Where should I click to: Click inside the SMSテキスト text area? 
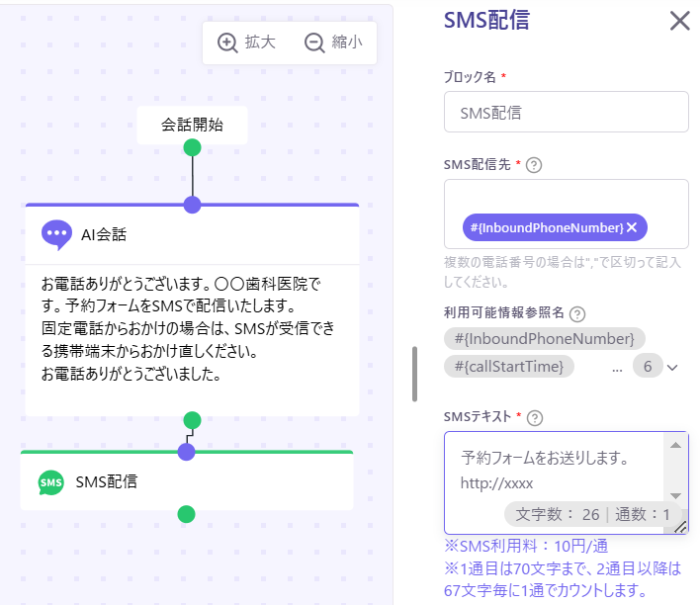tap(554, 470)
